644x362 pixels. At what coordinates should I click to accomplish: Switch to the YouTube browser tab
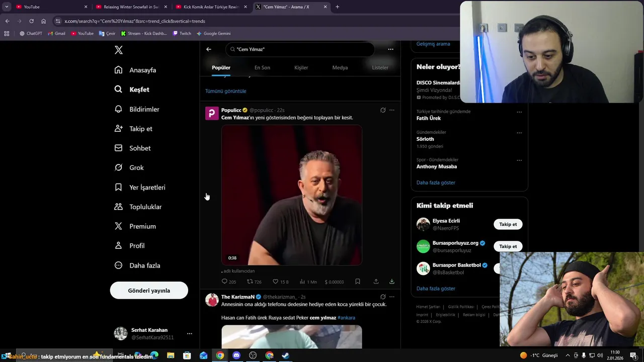pos(51,7)
